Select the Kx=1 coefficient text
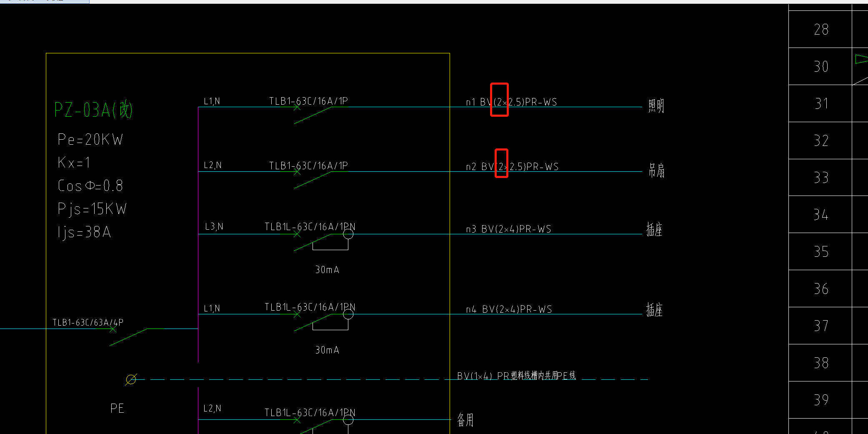868x434 pixels. point(74,163)
